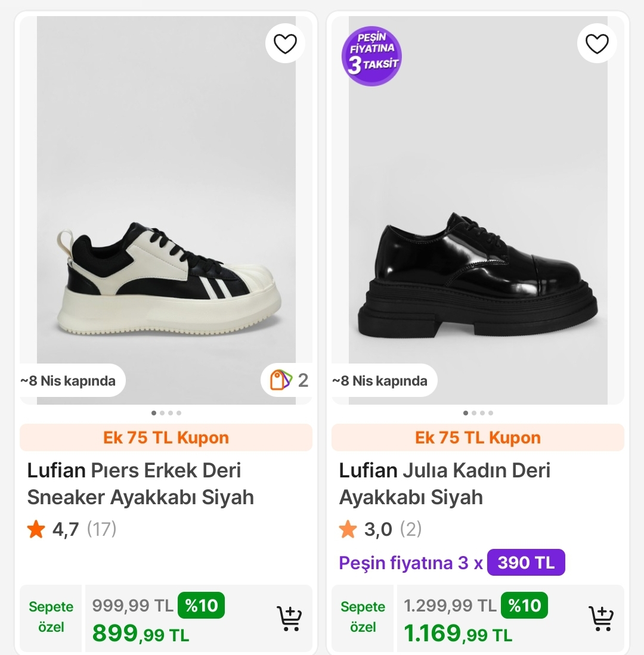
Task: Tap the orange star rating of Piers sneaker
Action: [x=36, y=529]
